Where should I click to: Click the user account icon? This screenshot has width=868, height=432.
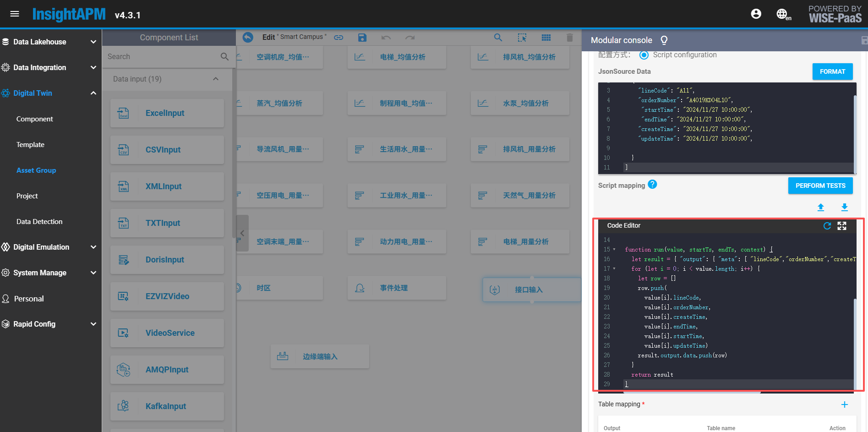pos(756,14)
